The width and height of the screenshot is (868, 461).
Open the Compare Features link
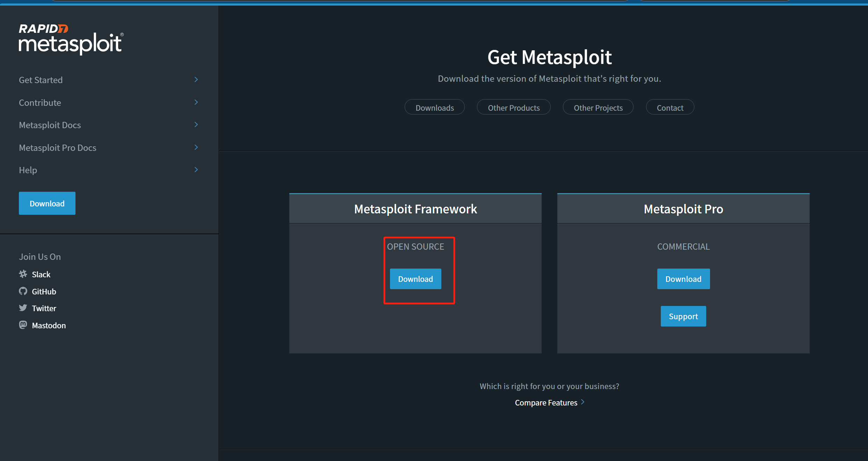pyautogui.click(x=546, y=403)
